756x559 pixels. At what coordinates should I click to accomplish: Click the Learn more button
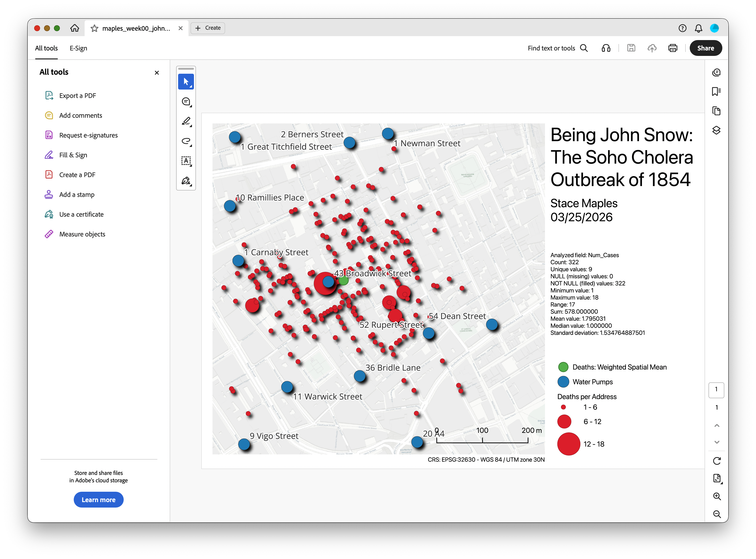tap(98, 500)
